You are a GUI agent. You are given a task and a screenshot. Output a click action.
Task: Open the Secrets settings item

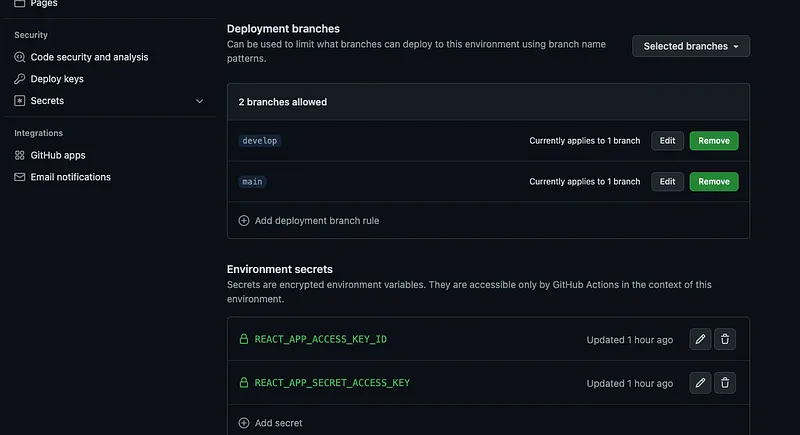47,100
